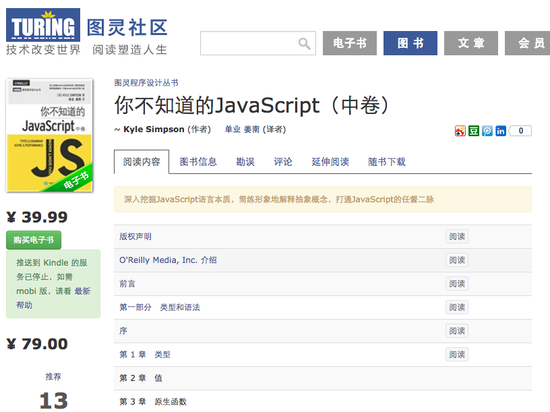The height and width of the screenshot is (412, 550).
Task: Click the ¥79.00 print price
Action: pyautogui.click(x=37, y=344)
